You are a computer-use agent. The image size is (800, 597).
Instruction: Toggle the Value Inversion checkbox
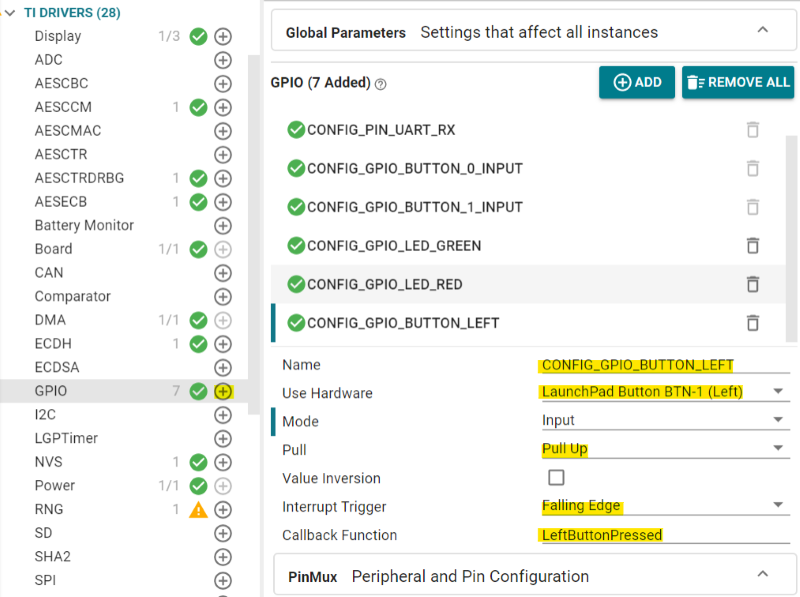[x=556, y=478]
